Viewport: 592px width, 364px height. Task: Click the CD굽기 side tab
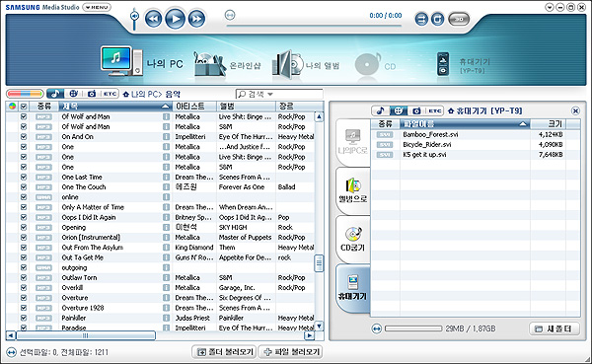tap(353, 239)
